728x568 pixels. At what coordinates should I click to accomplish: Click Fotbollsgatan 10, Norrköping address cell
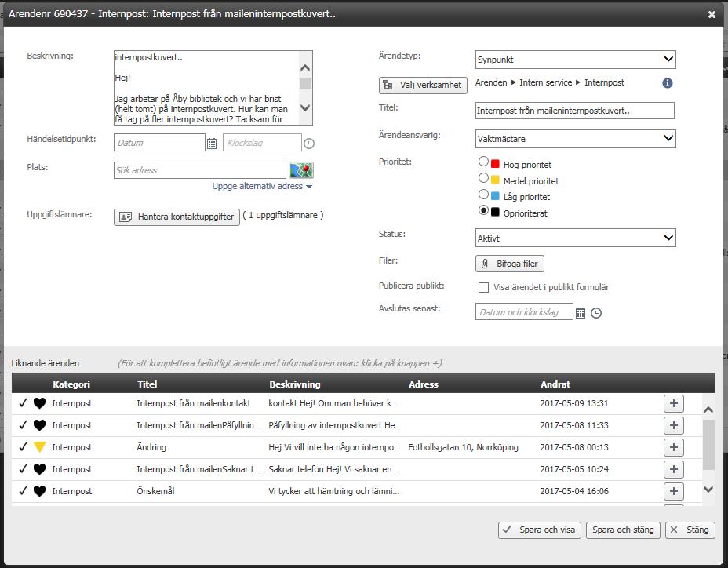point(464,447)
